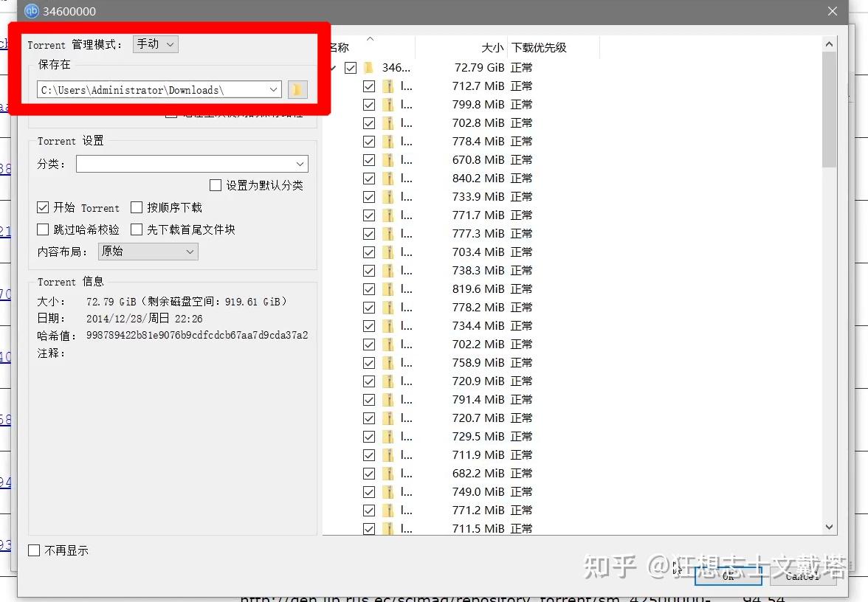The height and width of the screenshot is (602, 868).
Task: Collapse the root 346... folder tree
Action: pos(334,68)
